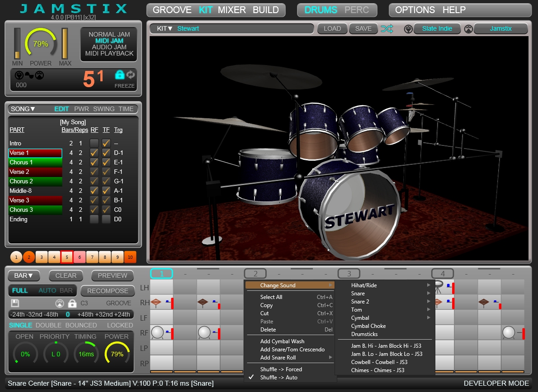
Task: Open the KIT dropdown menu
Action: pos(165,28)
